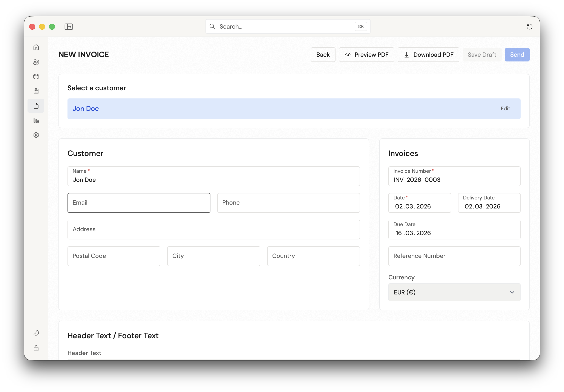Click the Preview PDF button

click(x=366, y=55)
